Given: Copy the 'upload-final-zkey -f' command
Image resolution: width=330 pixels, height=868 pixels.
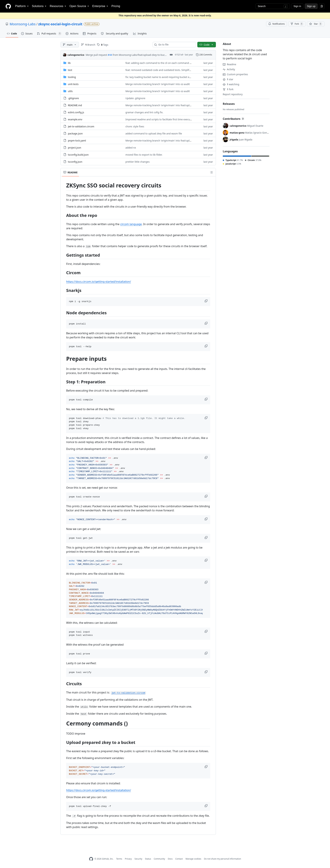Looking at the screenshot, I should pos(206,806).
